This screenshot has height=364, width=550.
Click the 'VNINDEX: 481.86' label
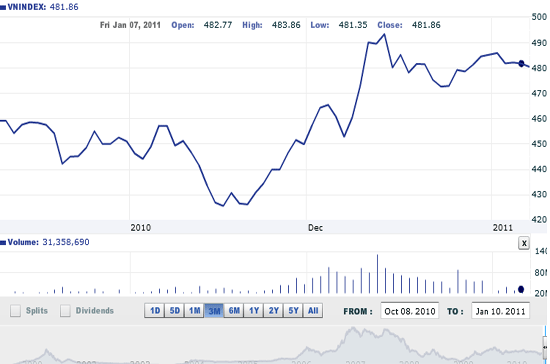click(x=43, y=7)
